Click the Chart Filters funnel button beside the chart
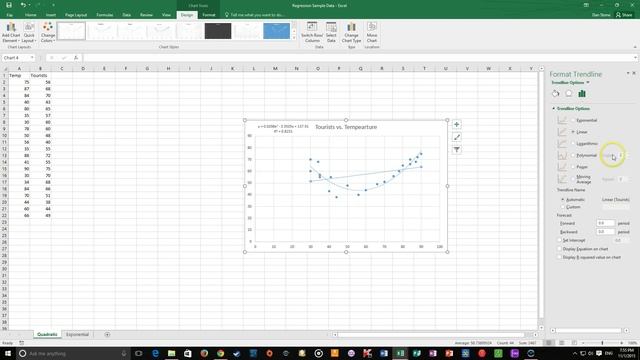Image resolution: width=640 pixels, height=360 pixels. pos(457,150)
